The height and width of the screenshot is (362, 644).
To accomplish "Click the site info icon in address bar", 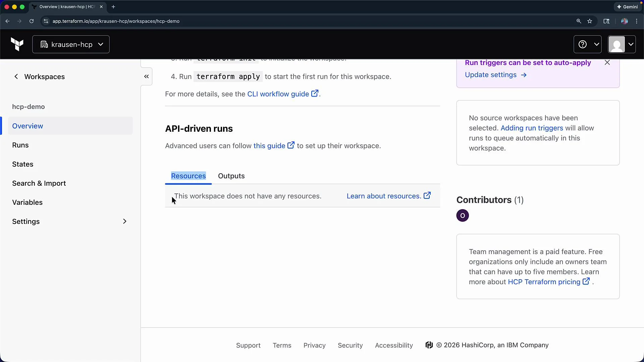I will pyautogui.click(x=46, y=21).
